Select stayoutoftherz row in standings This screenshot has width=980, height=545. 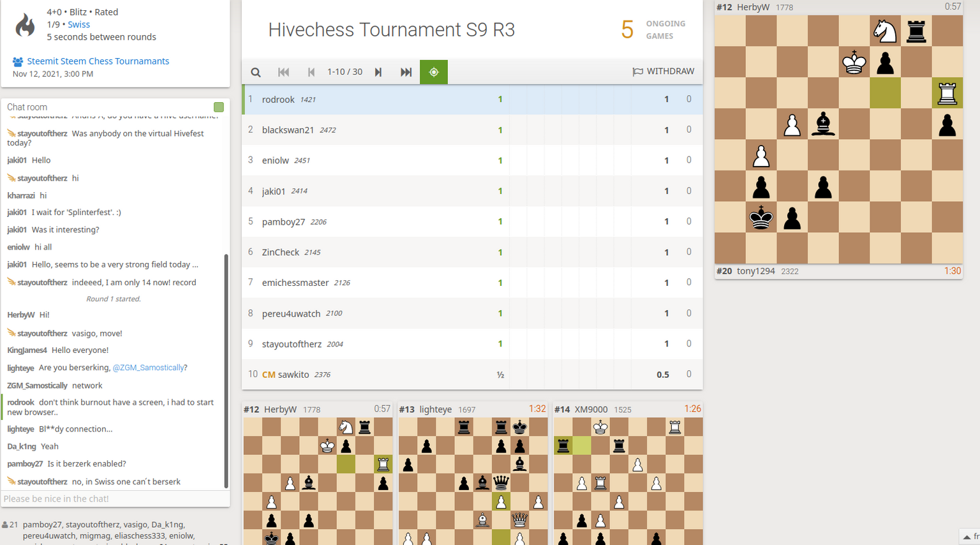473,344
